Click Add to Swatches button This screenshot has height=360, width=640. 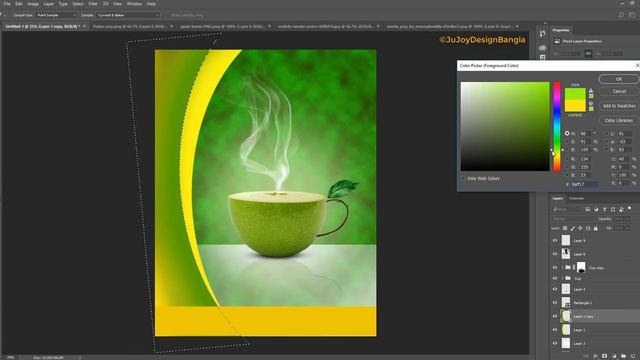(619, 106)
